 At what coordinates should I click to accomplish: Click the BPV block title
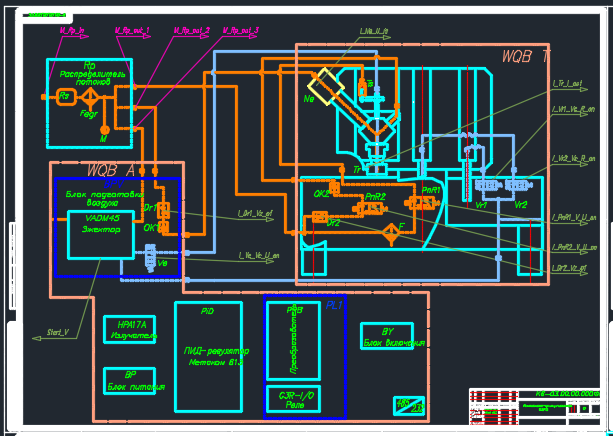114,183
